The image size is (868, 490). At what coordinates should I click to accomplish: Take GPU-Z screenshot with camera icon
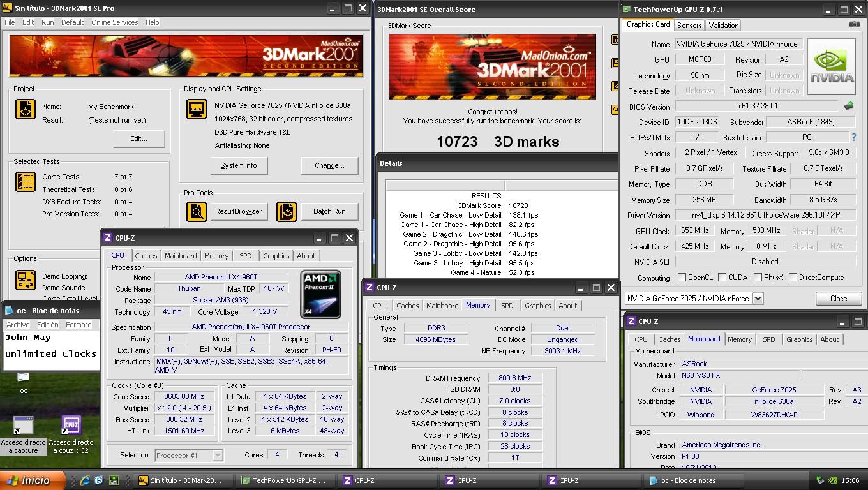tap(854, 24)
